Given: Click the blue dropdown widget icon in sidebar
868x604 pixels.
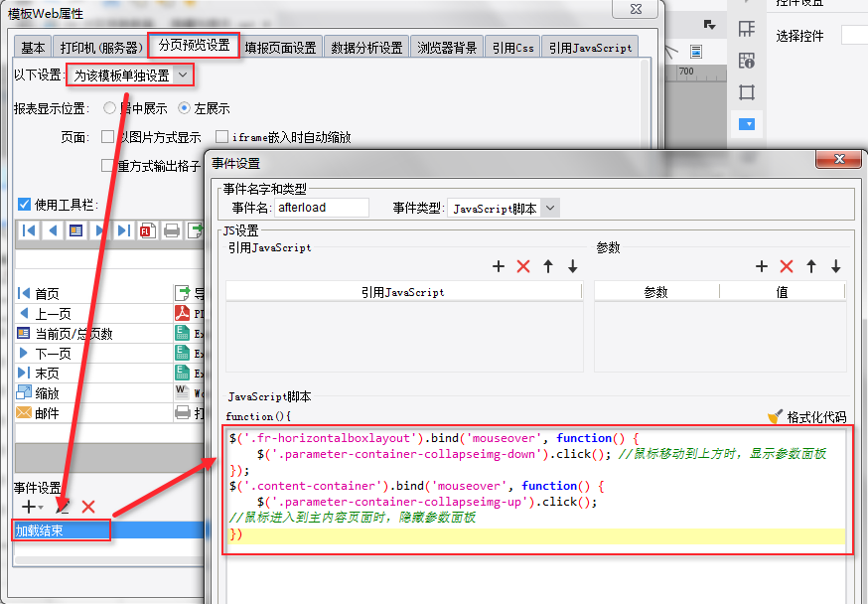Looking at the screenshot, I should [x=747, y=124].
